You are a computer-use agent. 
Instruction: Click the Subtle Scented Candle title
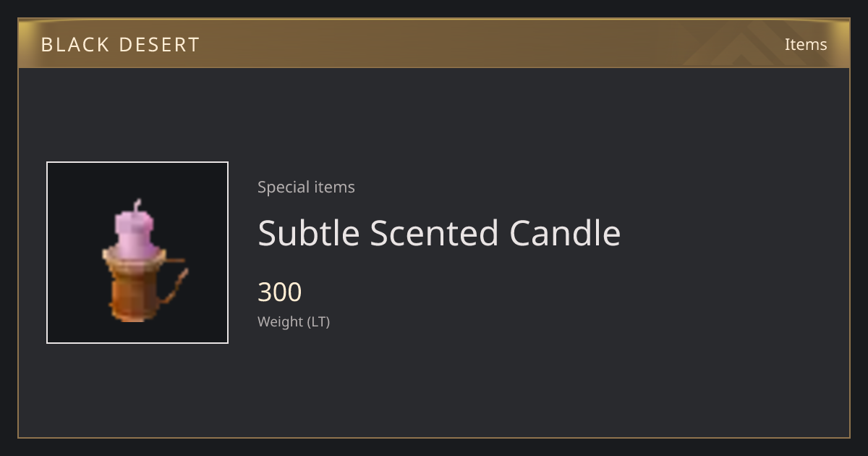pyautogui.click(x=439, y=233)
